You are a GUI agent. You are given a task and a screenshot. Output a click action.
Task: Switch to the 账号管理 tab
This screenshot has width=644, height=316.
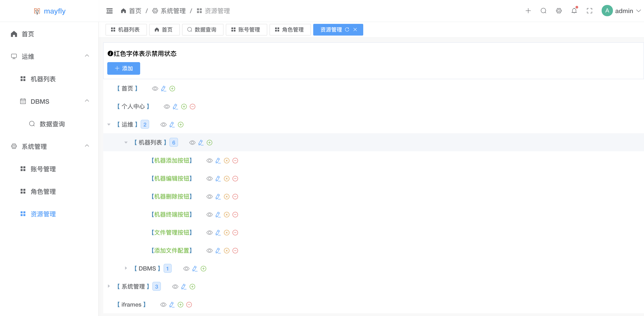(246, 30)
